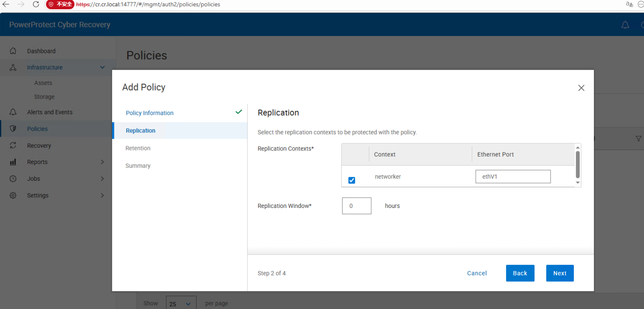Click the Recovery refresh icon in sidebar

(13, 145)
